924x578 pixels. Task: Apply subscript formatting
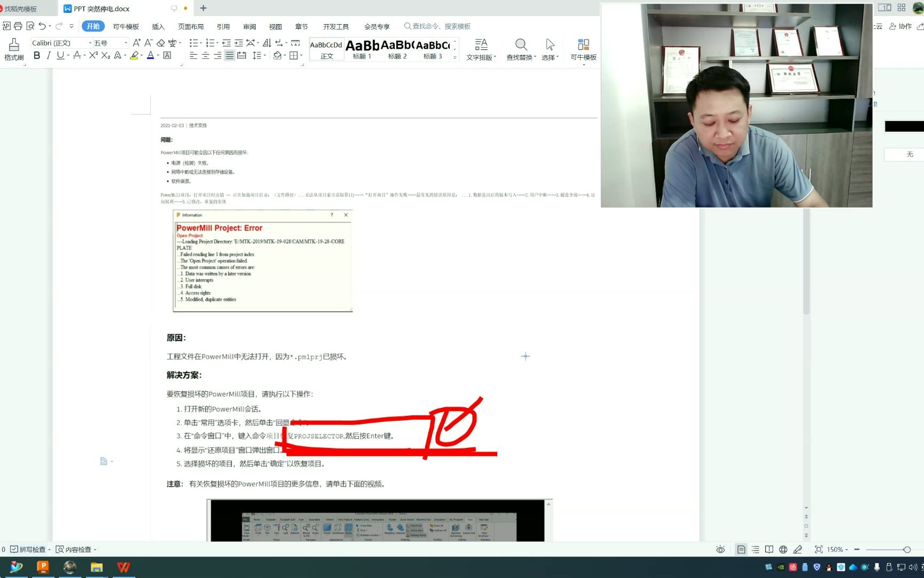point(105,56)
